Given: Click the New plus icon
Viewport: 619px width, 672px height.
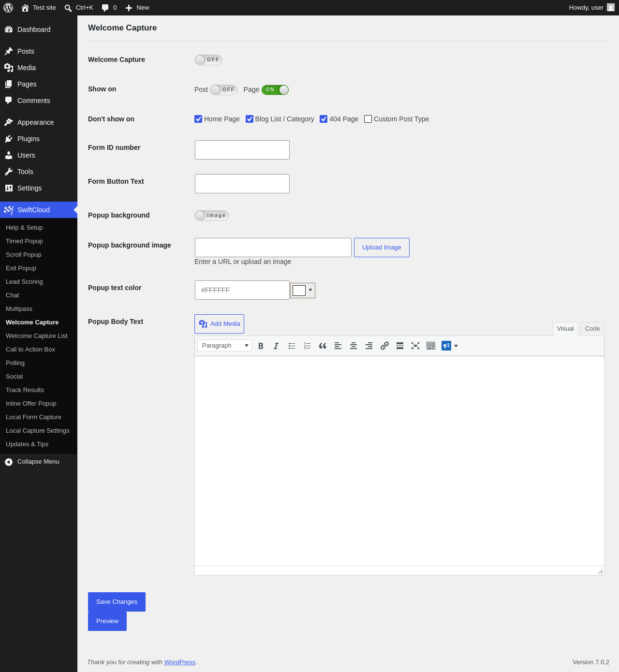Looking at the screenshot, I should pos(129,8).
